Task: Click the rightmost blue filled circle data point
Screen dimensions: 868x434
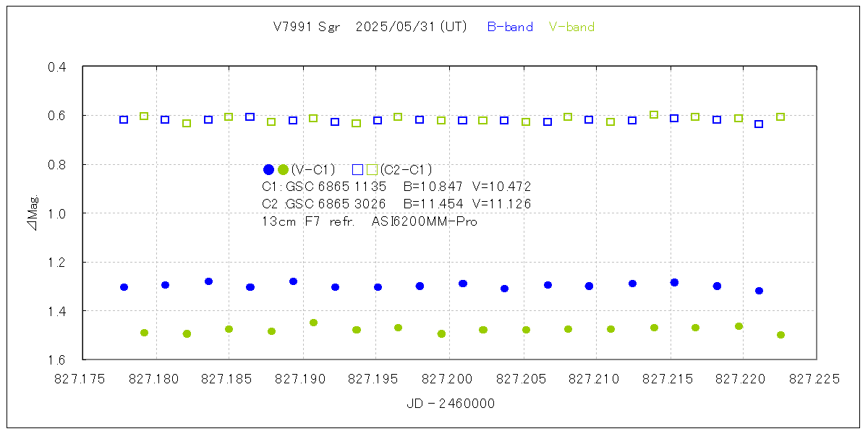Action: pyautogui.click(x=759, y=291)
